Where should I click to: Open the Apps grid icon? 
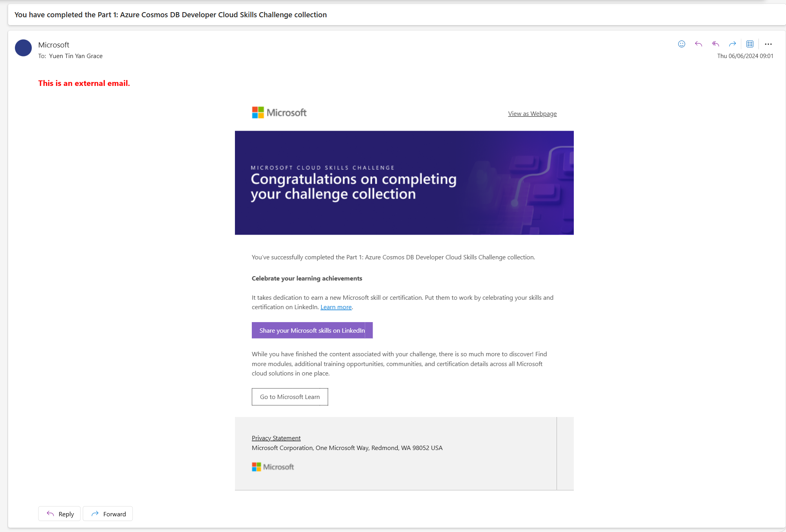[x=750, y=44]
